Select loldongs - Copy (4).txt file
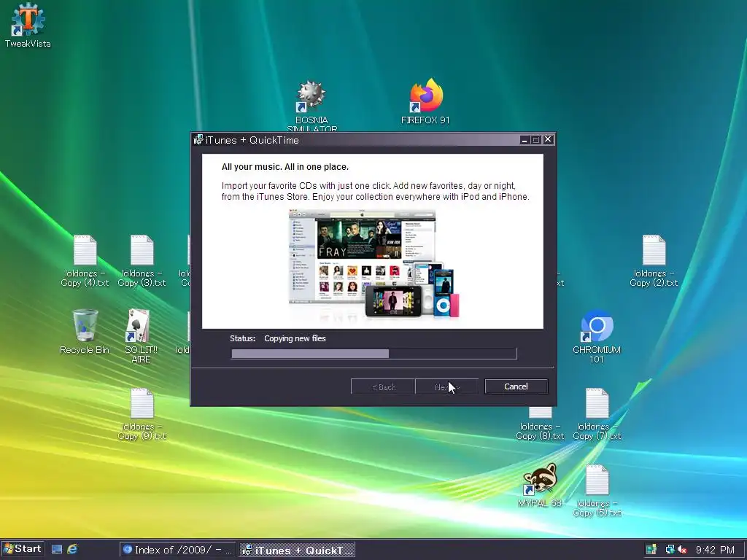This screenshot has width=747, height=560. [x=85, y=261]
